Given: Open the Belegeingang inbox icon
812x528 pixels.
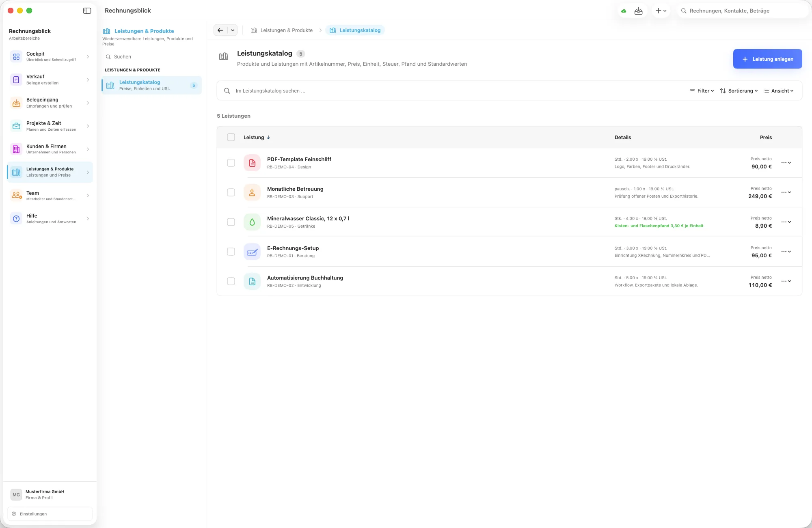Looking at the screenshot, I should tap(16, 103).
